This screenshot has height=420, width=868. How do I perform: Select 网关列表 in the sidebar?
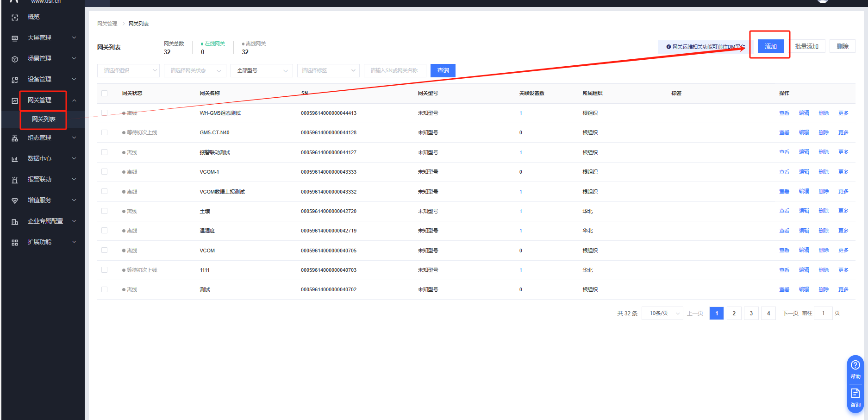click(x=44, y=119)
